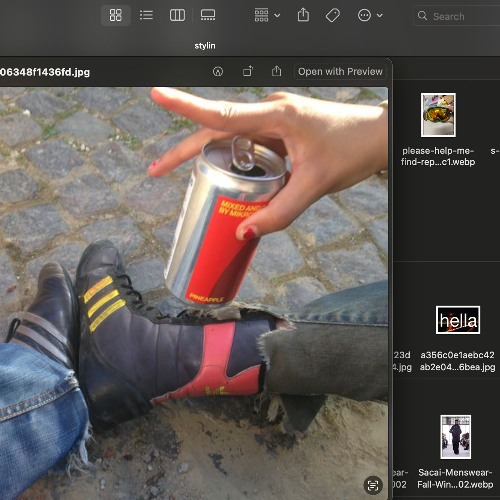
Task: Open the group-by options dropdown
Action: 267,15
